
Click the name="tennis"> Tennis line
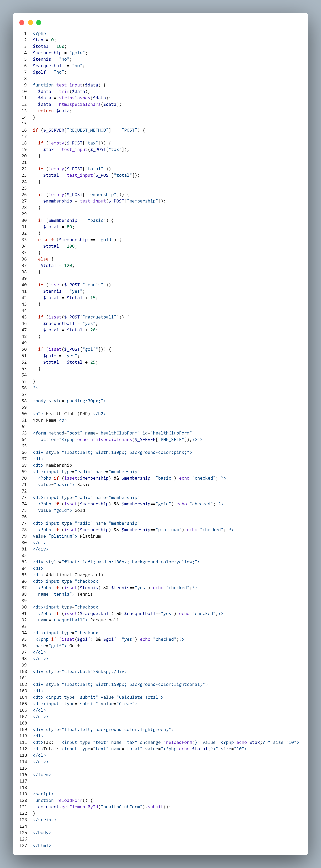65,594
